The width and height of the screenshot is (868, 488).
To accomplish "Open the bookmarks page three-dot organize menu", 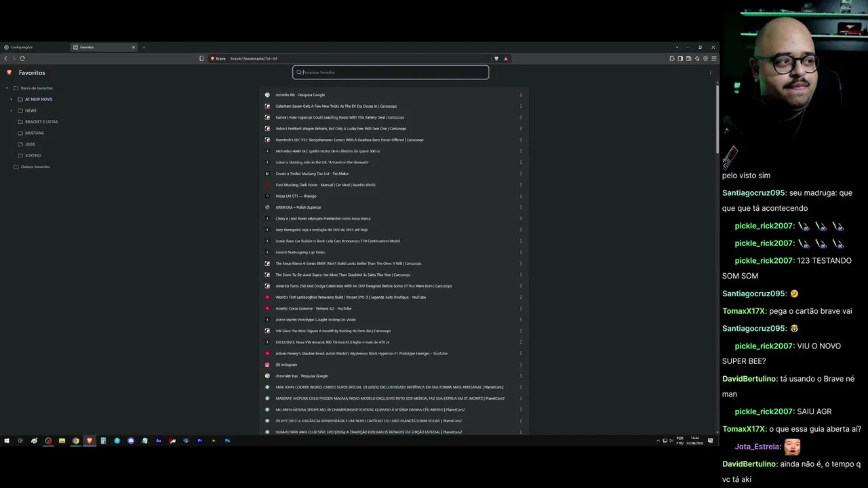I will pyautogui.click(x=711, y=73).
